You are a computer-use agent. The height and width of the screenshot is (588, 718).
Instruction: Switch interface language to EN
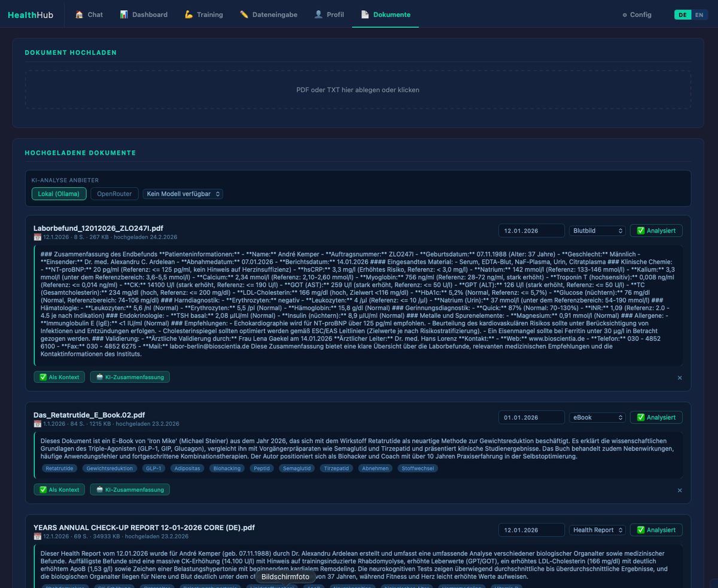(x=699, y=14)
